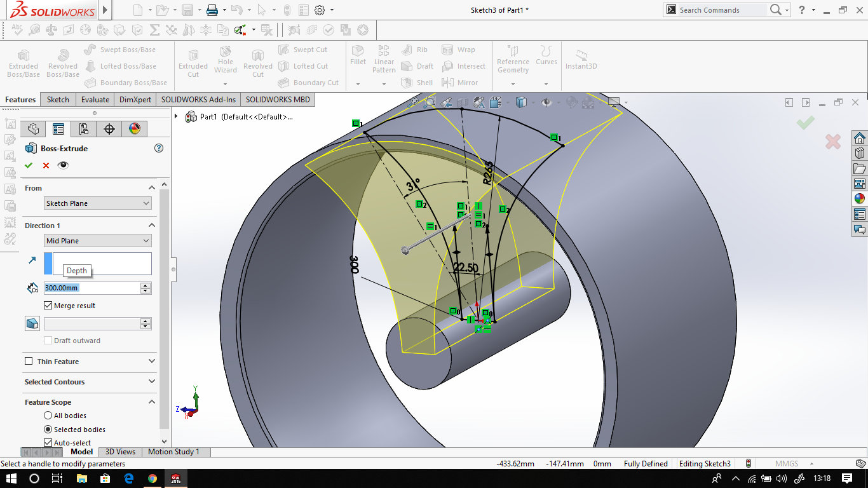The image size is (868, 488).
Task: Switch to the Sketch tab
Action: click(x=58, y=99)
